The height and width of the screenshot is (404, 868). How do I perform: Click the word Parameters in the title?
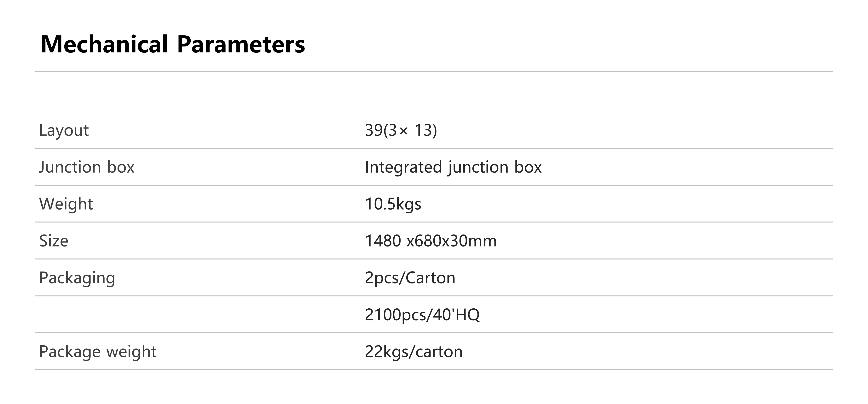click(x=241, y=44)
